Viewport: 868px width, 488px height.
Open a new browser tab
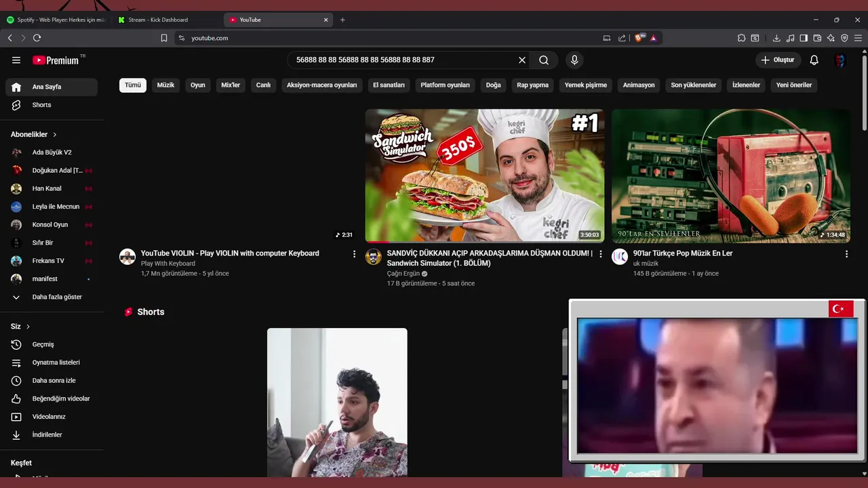click(342, 20)
